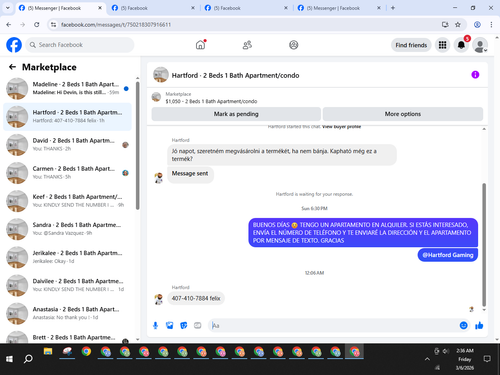This screenshot has width=500, height=375.
Task: Open Sandra conversation in list
Action: click(67, 229)
